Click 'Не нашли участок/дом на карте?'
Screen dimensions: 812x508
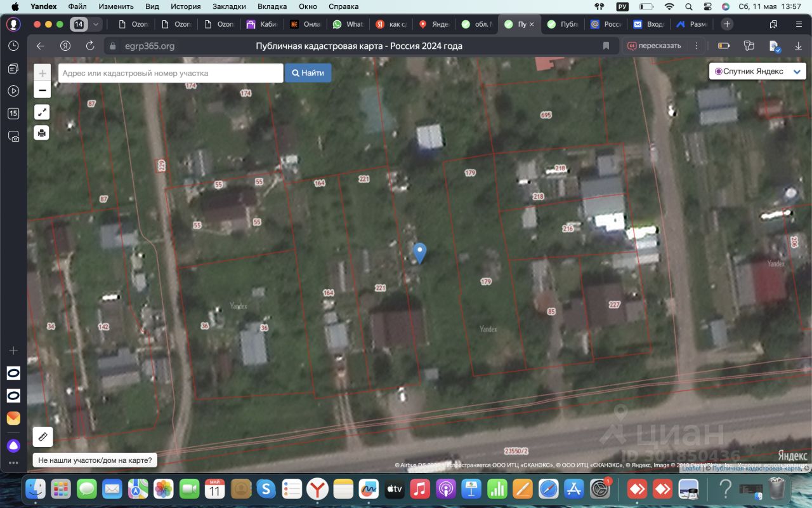click(x=95, y=460)
